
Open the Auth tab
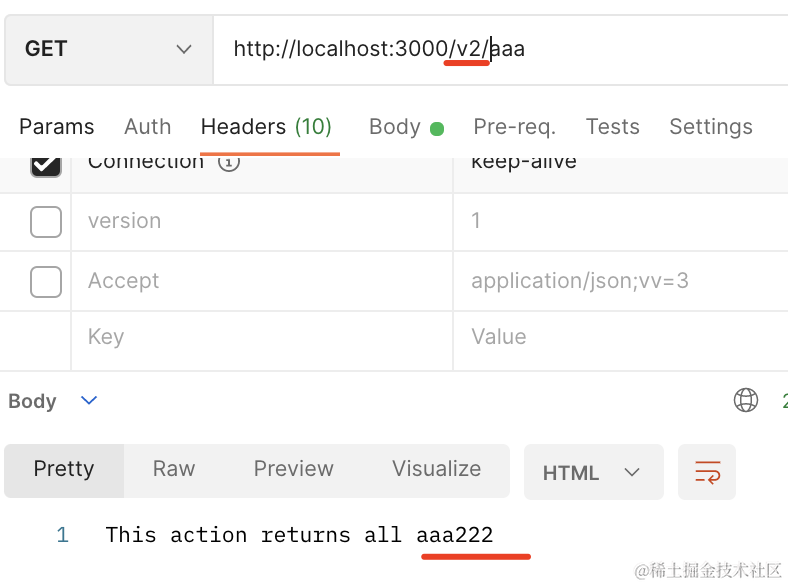click(x=148, y=127)
